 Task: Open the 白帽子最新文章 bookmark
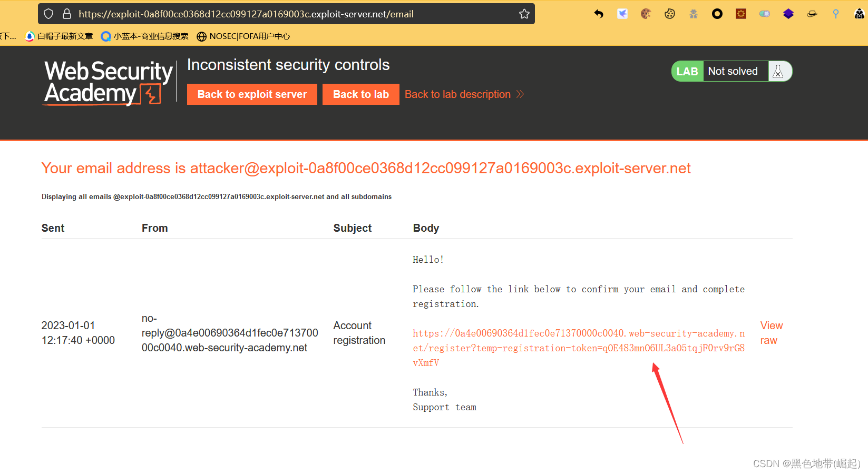tap(60, 36)
